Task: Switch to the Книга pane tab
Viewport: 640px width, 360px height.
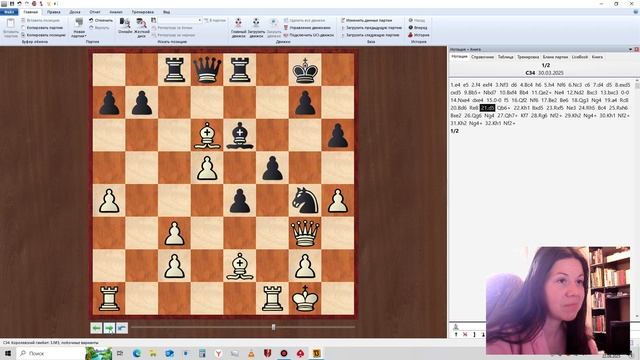Action: click(597, 57)
